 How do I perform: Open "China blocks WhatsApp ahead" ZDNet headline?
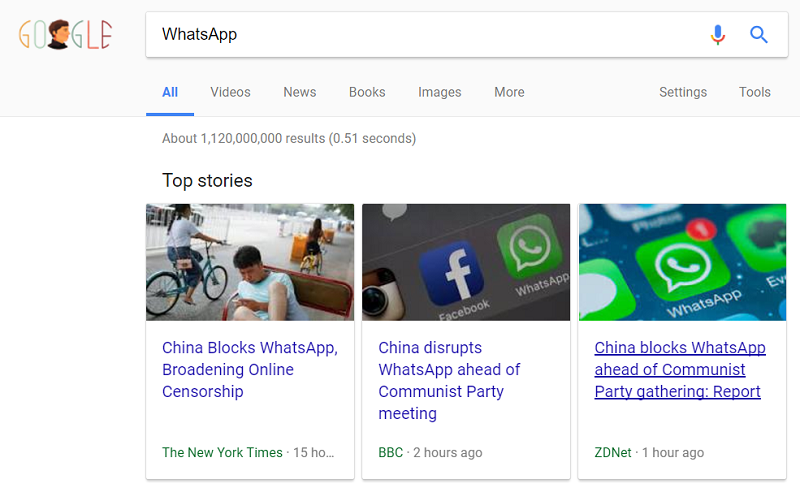(x=680, y=370)
